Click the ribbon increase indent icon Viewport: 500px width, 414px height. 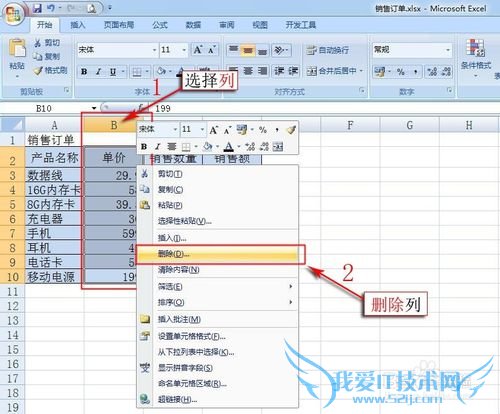point(293,71)
